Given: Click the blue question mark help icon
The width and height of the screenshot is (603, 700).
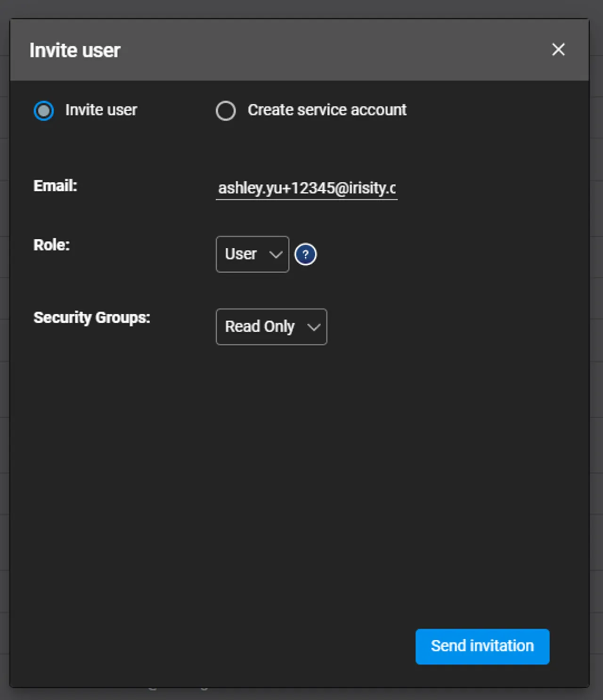Looking at the screenshot, I should pyautogui.click(x=305, y=255).
